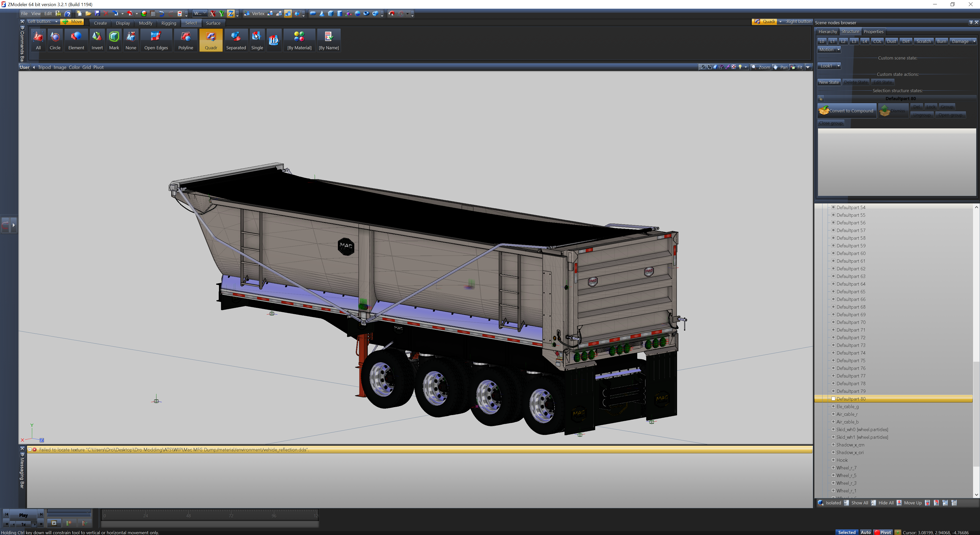Toggle the X axis constraint
980x535 pixels.
click(213, 13)
